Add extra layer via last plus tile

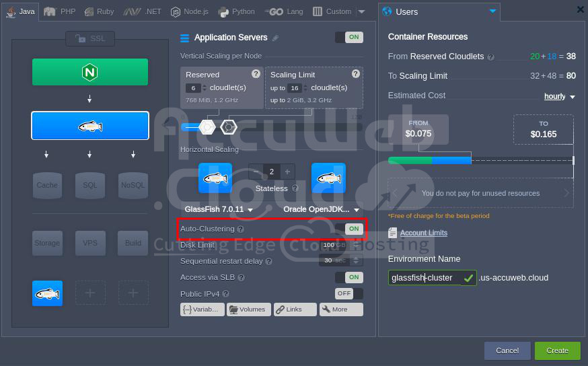133,293
